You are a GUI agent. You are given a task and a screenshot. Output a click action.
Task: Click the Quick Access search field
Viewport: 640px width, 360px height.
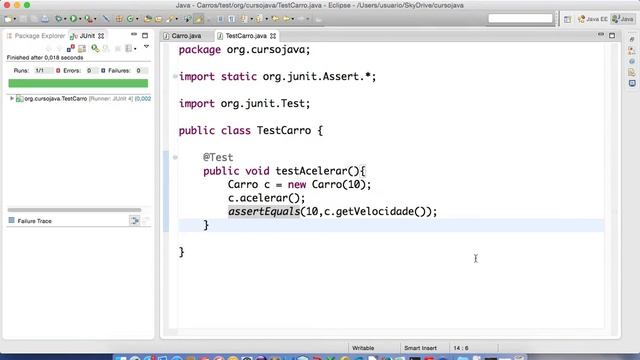[520, 18]
